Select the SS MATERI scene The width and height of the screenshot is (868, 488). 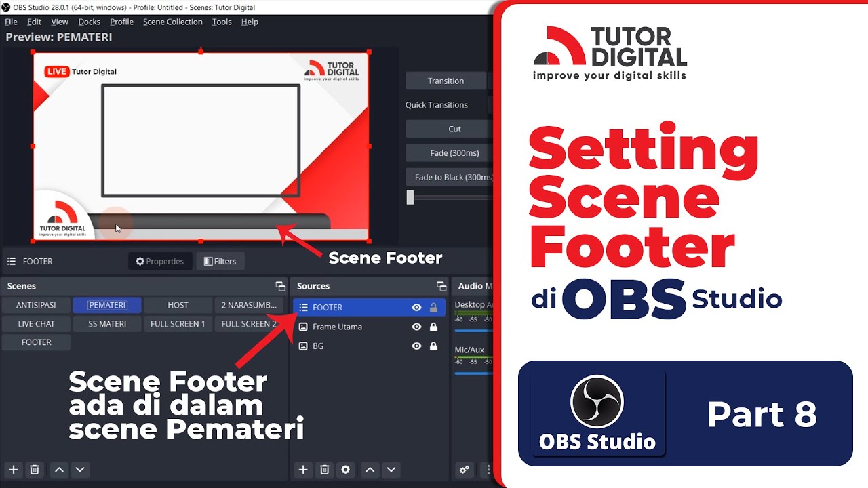(x=107, y=323)
